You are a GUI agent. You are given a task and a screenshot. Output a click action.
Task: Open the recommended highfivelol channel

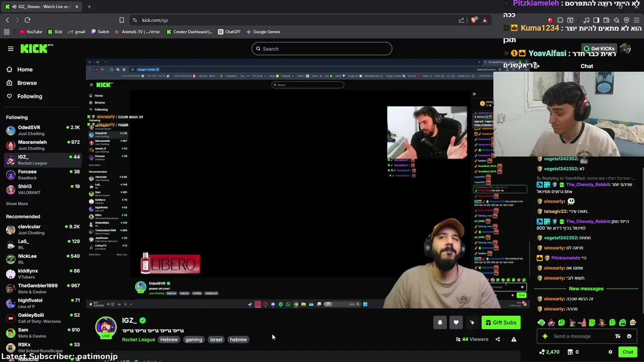pos(43,303)
